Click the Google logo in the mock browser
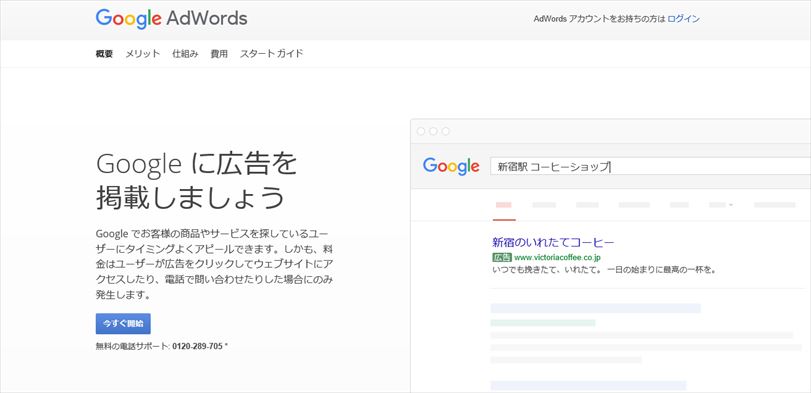The height and width of the screenshot is (393, 811). (451, 166)
